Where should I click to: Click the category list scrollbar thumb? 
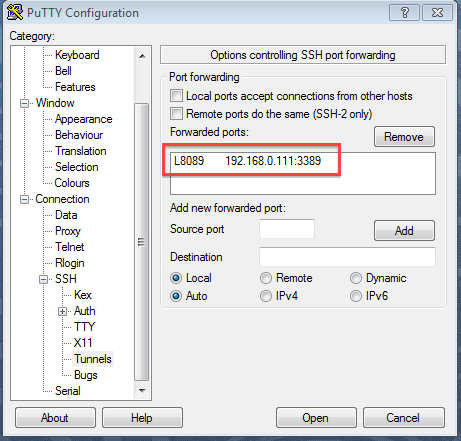142,242
